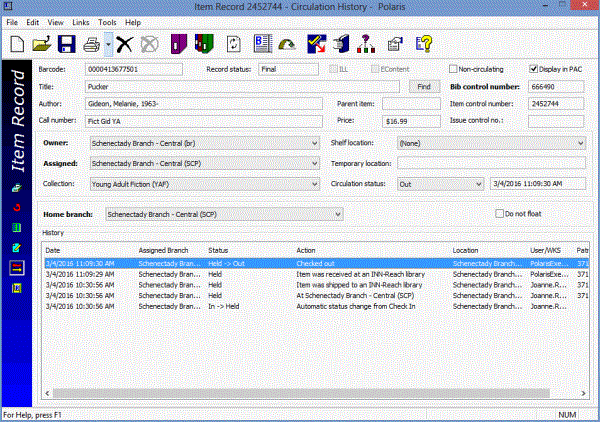Viewport: 600px width, 422px height.
Task: Toggle the Do not float checkbox
Action: tap(500, 214)
